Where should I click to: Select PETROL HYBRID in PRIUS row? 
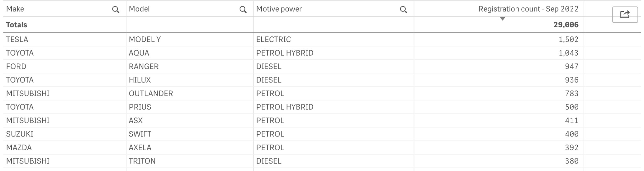285,107
